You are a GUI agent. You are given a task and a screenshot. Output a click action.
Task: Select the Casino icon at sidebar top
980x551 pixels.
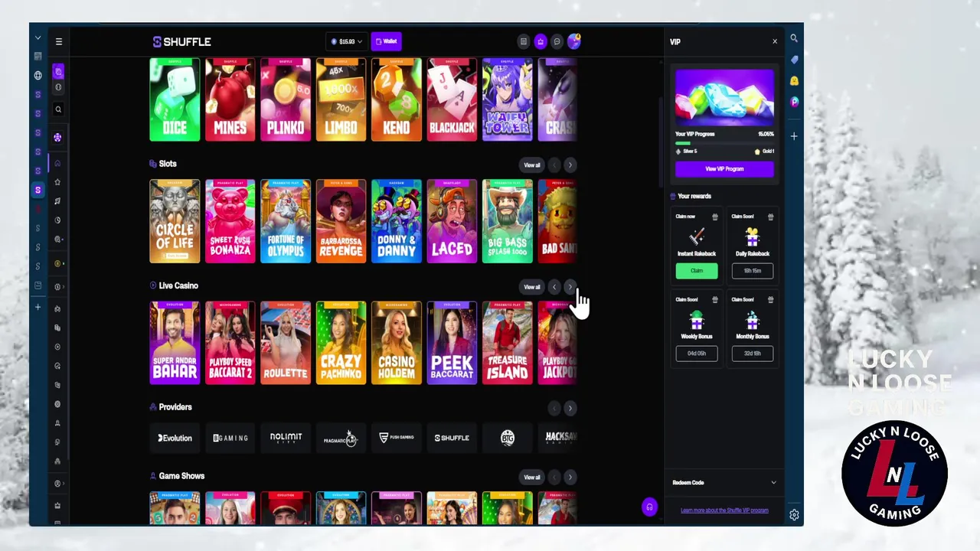(58, 72)
